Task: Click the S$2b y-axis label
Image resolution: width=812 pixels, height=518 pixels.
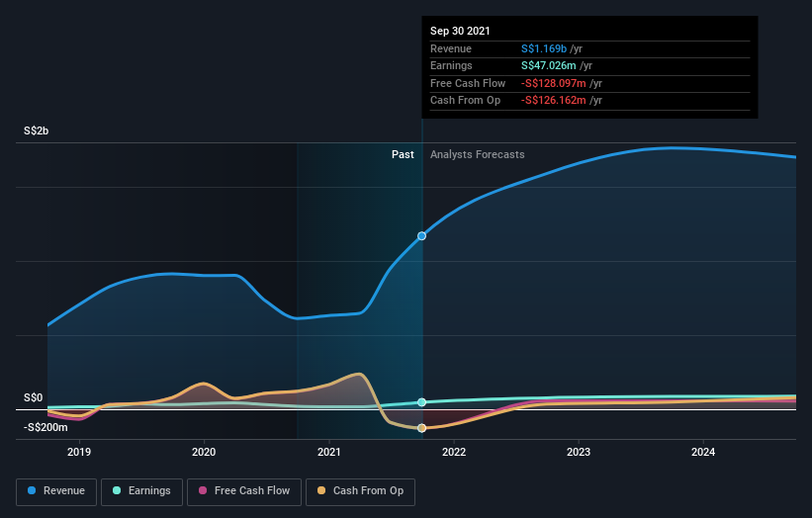Action: click(37, 130)
